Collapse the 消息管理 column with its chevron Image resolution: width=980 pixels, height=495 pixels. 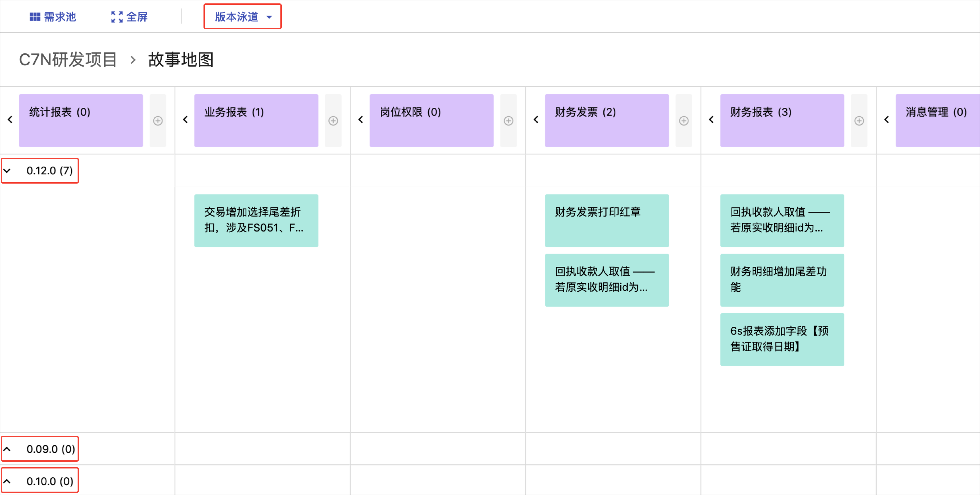tap(887, 120)
